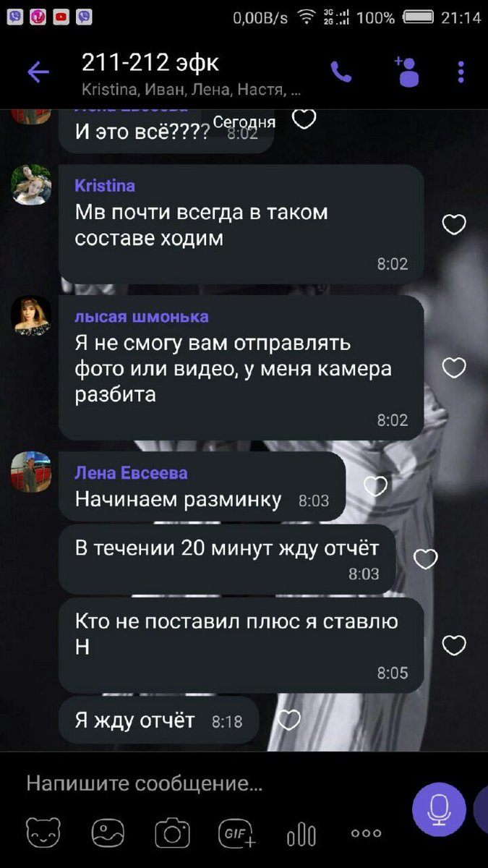488x868 pixels.
Task: Create a poll with the bars icon
Action: 301,835
